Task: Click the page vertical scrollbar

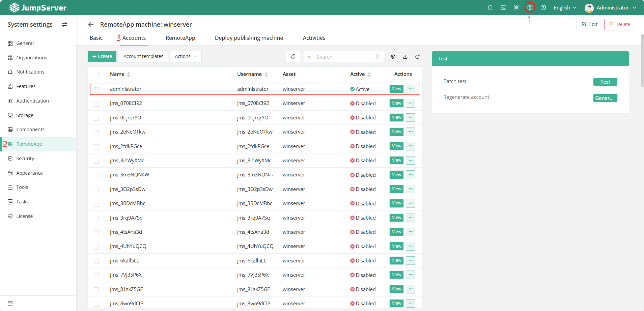Action: [x=642, y=61]
